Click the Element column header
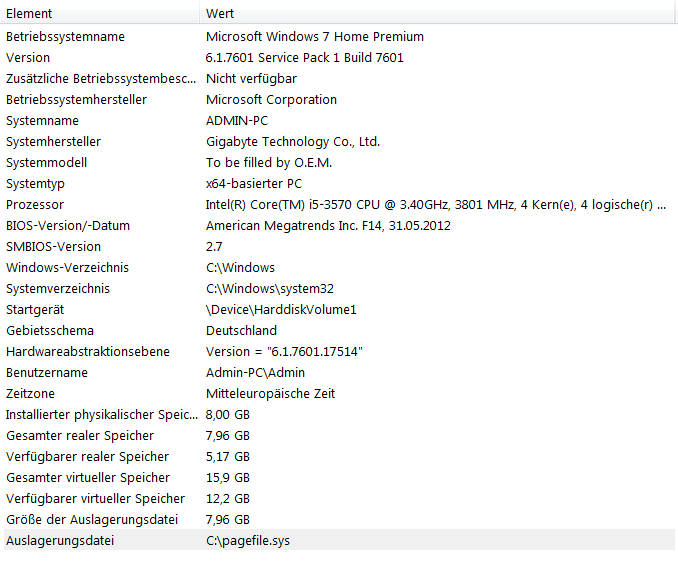Viewport: 678px width, 577px height. 101,14
